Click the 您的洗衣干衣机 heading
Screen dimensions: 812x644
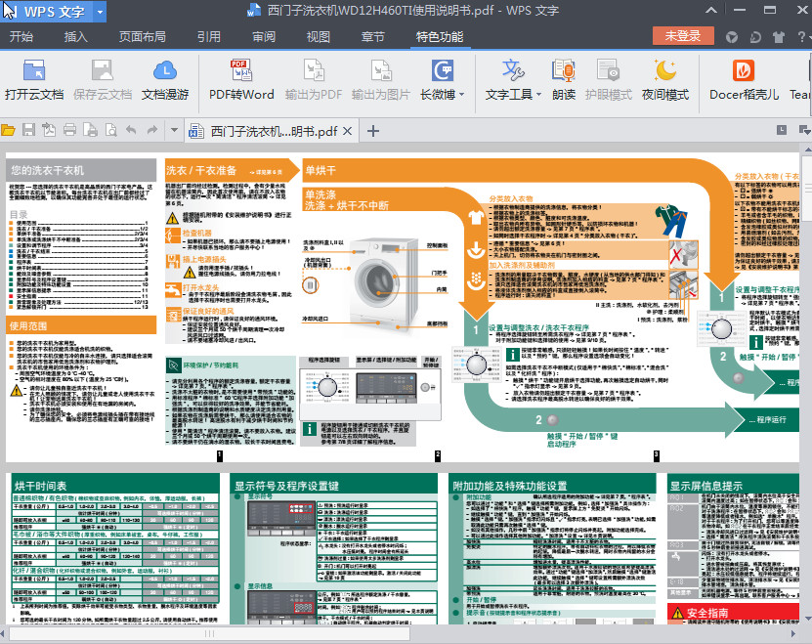pyautogui.click(x=48, y=170)
